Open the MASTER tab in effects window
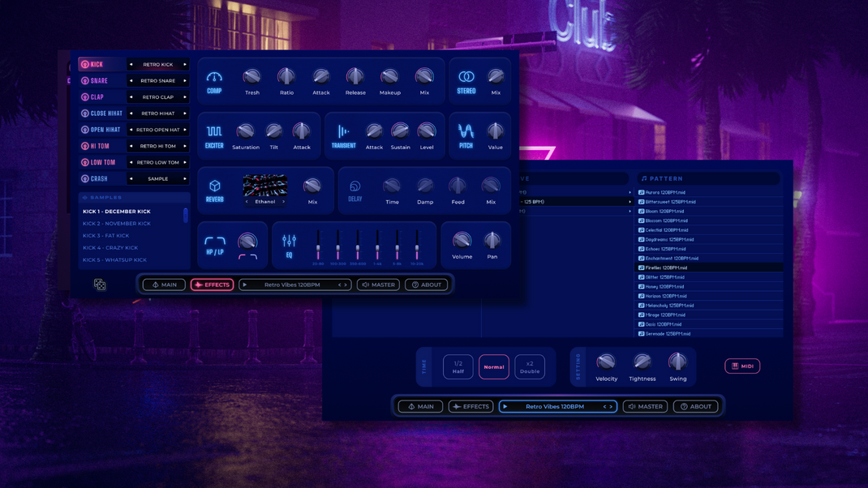 click(378, 285)
